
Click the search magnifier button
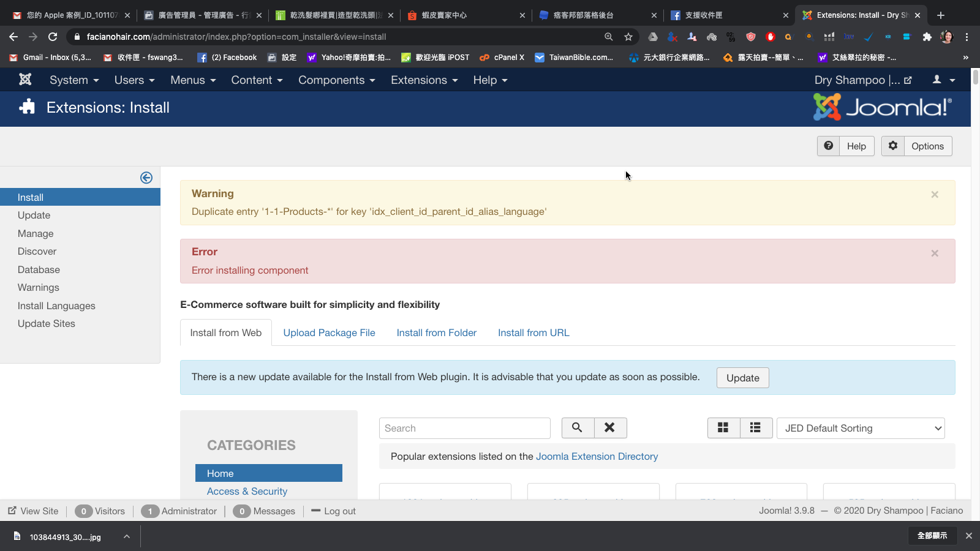point(578,428)
